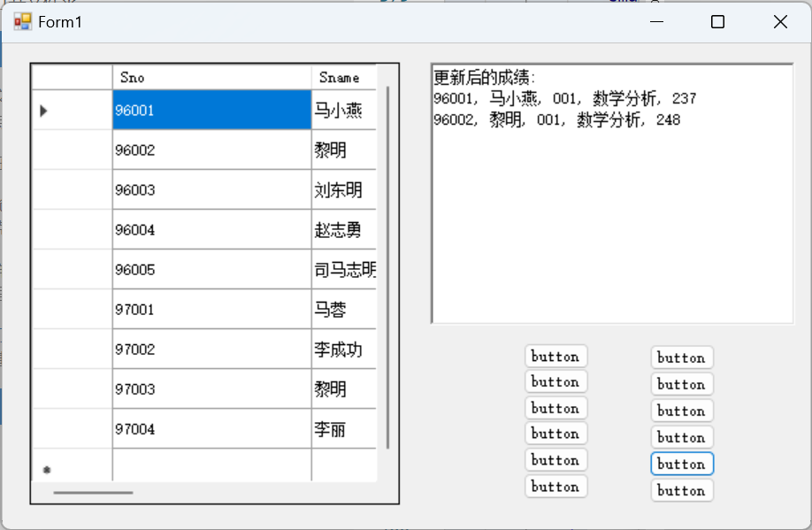The image size is (812, 530).
Task: Click the name cell 李成功
Action: click(x=344, y=349)
